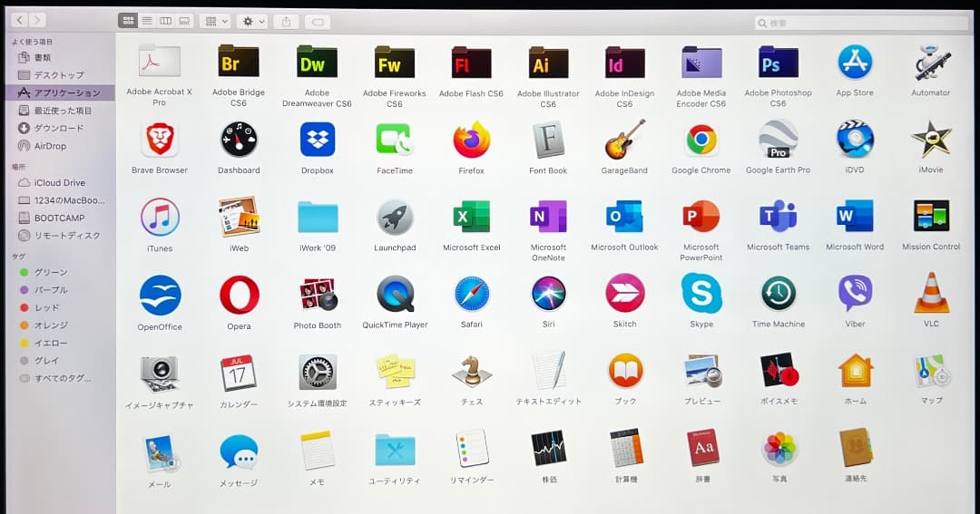
Task: Switch to list view in toolbar
Action: [x=146, y=21]
